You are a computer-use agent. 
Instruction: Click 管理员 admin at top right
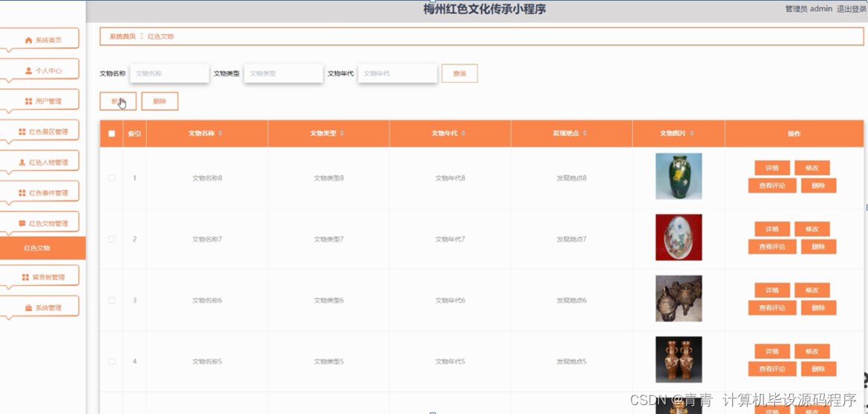click(x=809, y=9)
